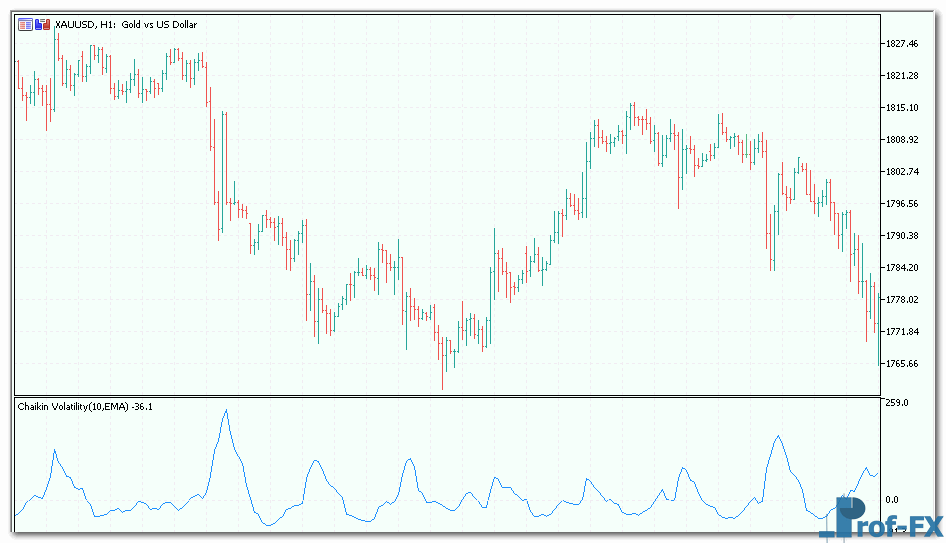Click the 259.0 indicator scale value
Viewport: 946px width, 543px height.
[896, 403]
